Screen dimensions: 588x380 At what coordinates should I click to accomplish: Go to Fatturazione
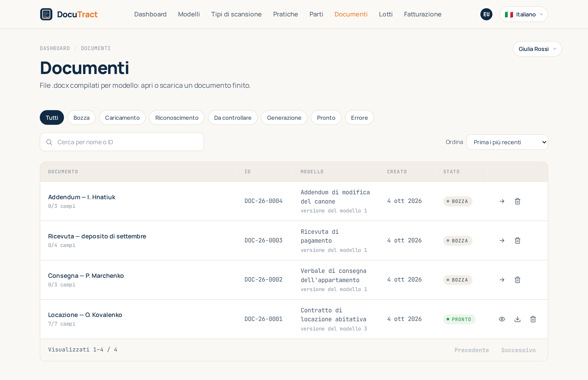tap(423, 14)
